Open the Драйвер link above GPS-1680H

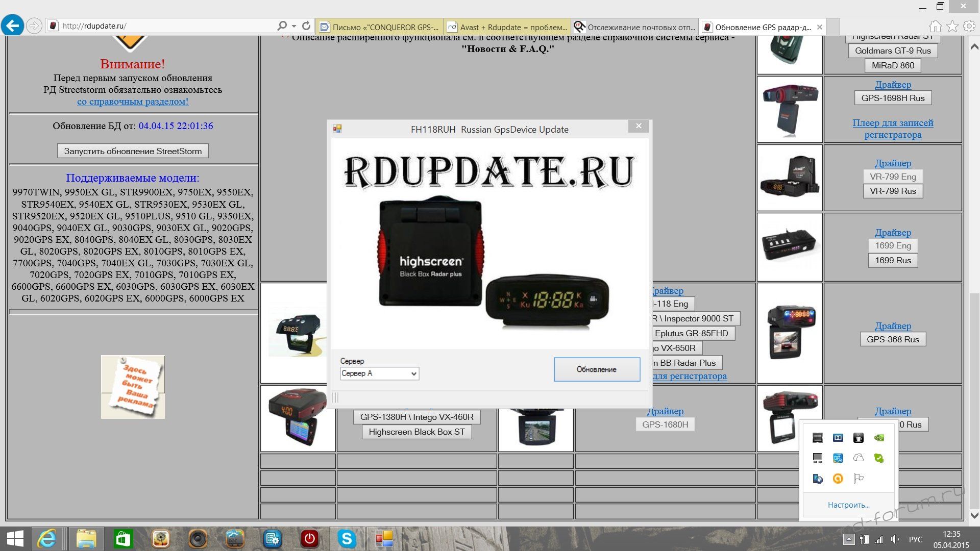click(665, 411)
